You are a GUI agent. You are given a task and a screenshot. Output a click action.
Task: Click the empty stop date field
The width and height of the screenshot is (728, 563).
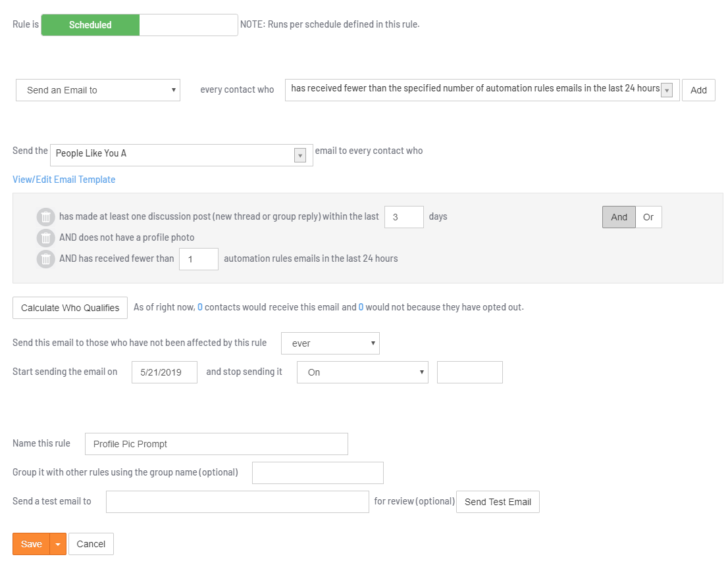[x=470, y=372]
